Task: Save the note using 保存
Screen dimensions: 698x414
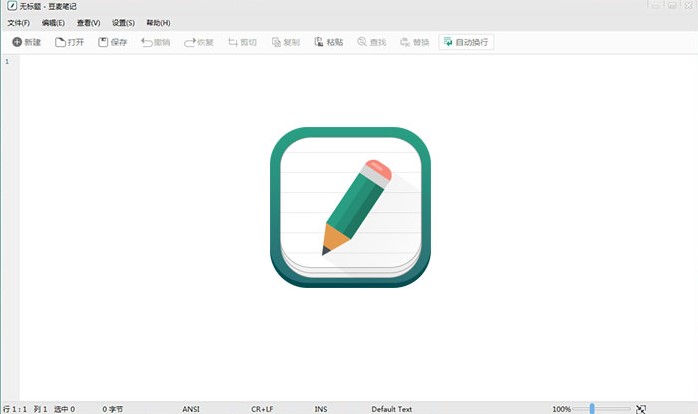Action: coord(113,42)
